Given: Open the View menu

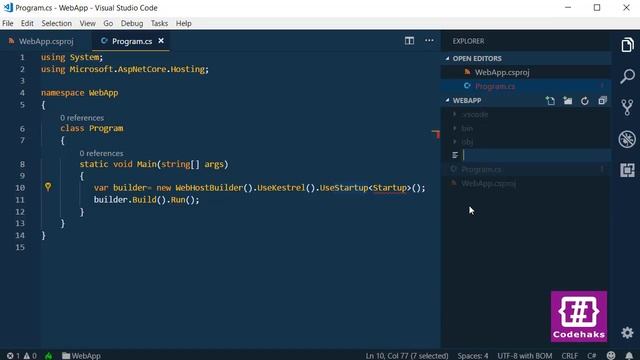Looking at the screenshot, I should (x=87, y=23).
